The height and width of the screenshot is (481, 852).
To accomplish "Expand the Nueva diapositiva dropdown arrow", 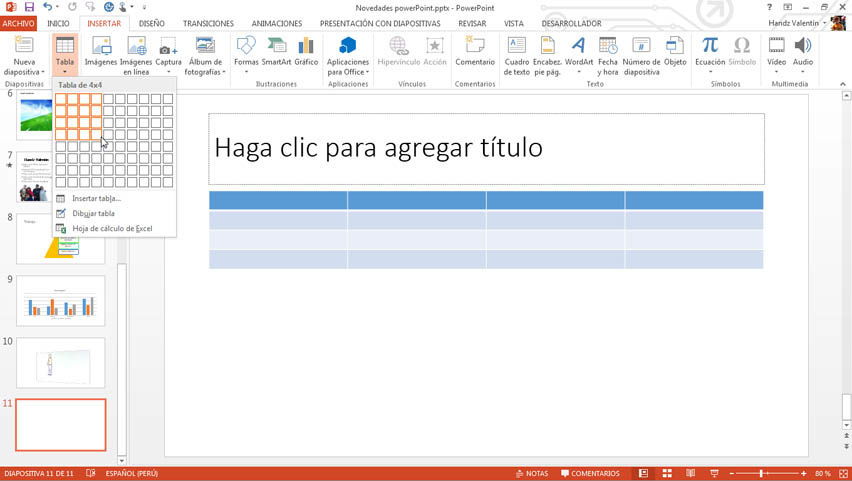I will (x=43, y=72).
